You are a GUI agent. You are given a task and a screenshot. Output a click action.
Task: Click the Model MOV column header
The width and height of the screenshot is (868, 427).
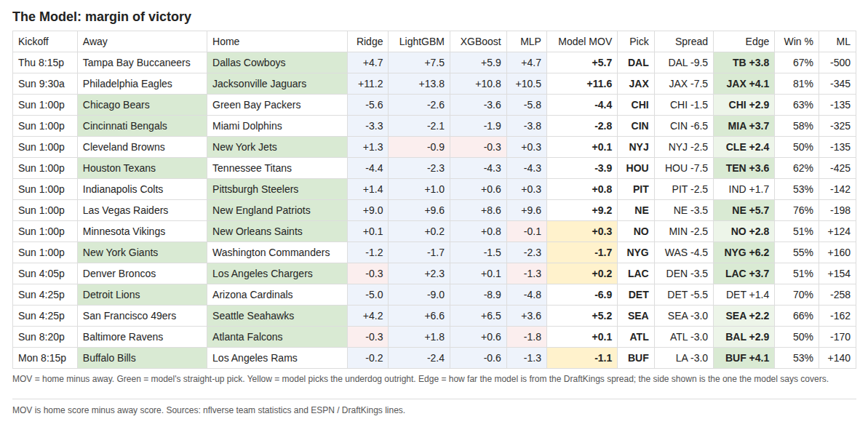[x=582, y=41]
